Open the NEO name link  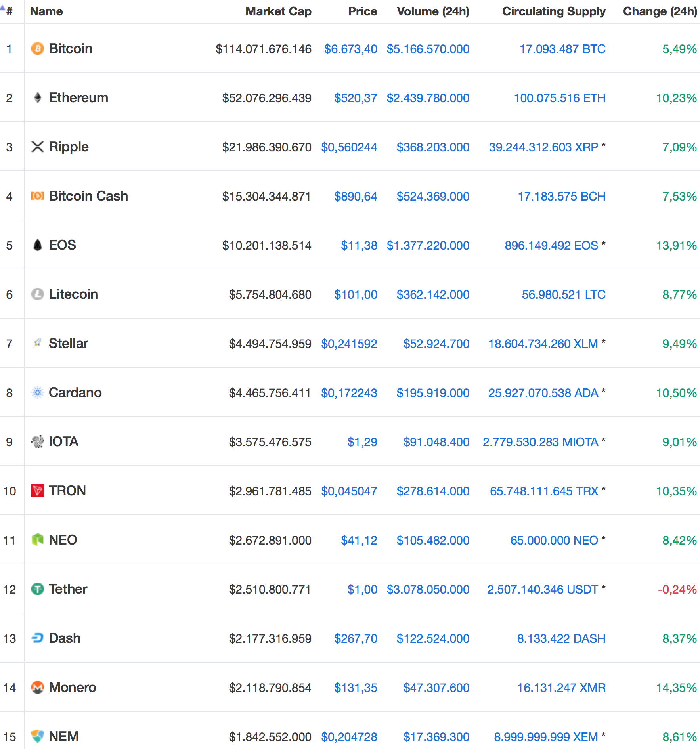[x=63, y=540]
